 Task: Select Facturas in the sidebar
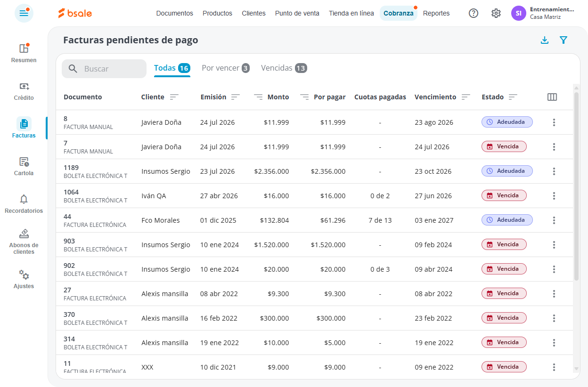click(24, 128)
